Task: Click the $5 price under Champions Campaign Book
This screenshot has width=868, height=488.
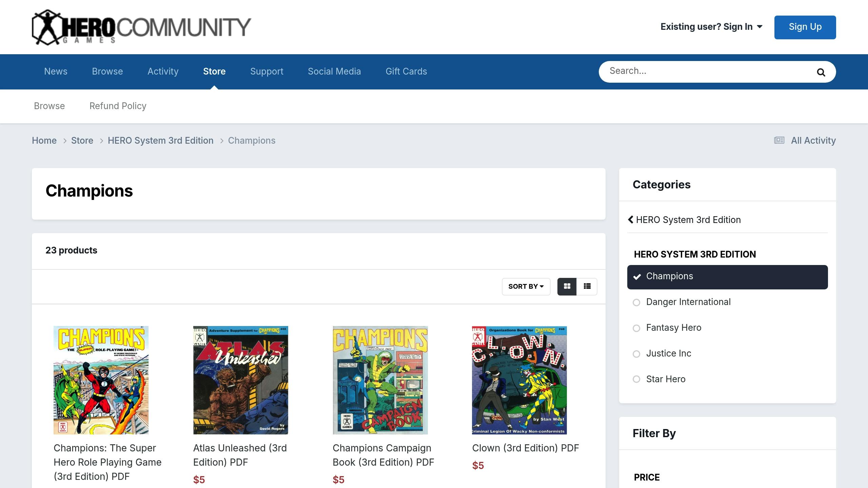Action: tap(338, 480)
